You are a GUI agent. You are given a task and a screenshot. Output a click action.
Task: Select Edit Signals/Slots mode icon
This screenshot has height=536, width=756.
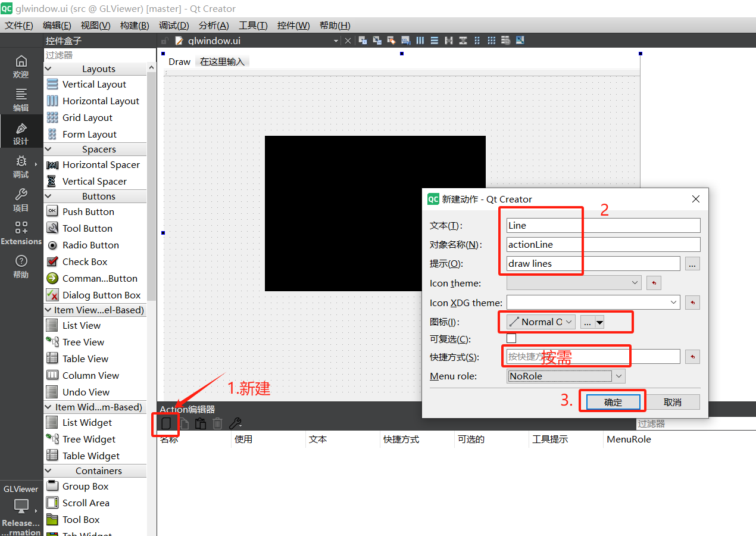pos(377,40)
